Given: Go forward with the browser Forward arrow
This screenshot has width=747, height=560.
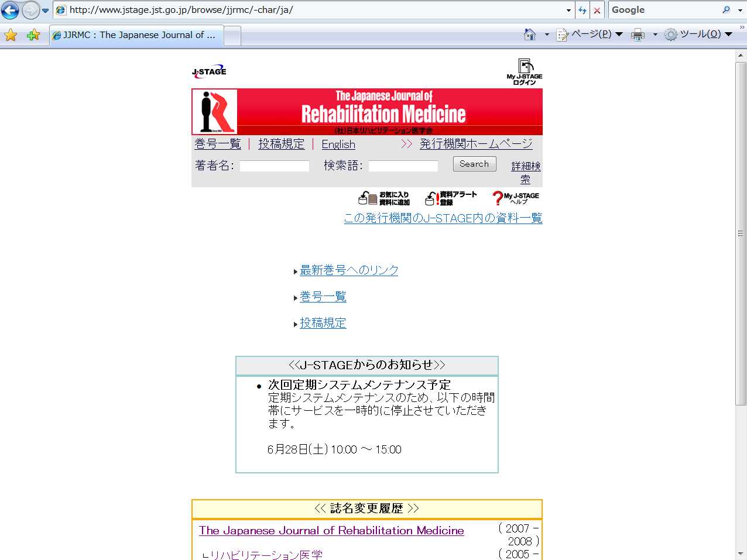Looking at the screenshot, I should point(30,10).
